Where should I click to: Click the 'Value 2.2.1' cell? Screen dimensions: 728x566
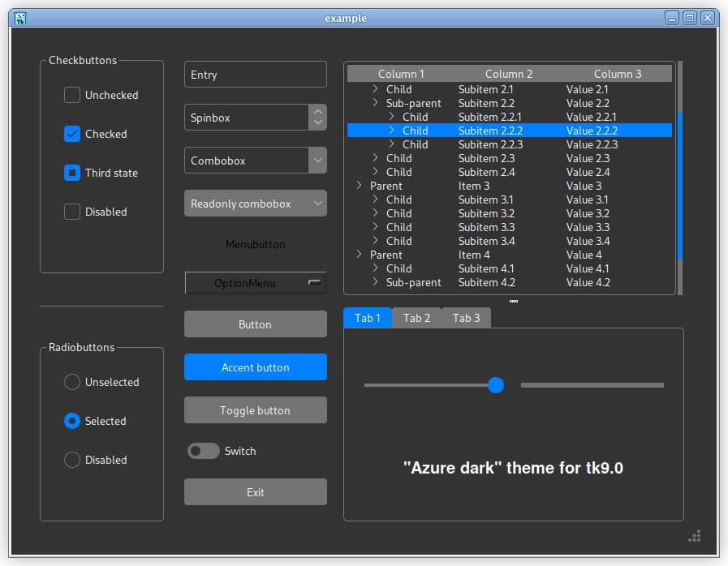pos(591,117)
